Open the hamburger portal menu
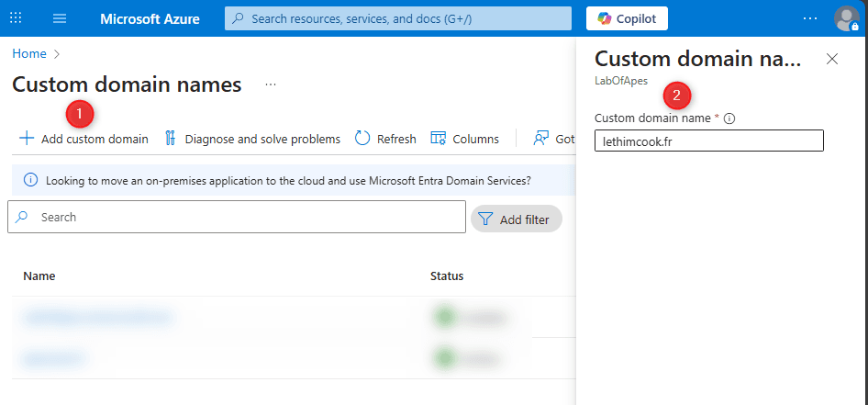This screenshot has width=868, height=405. coord(60,18)
